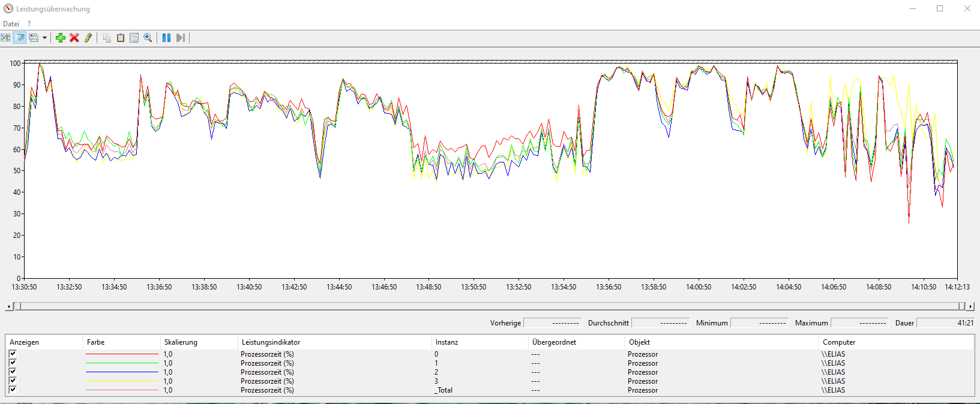Click the paste counter list clipboard icon
The image size is (980, 404).
[121, 38]
